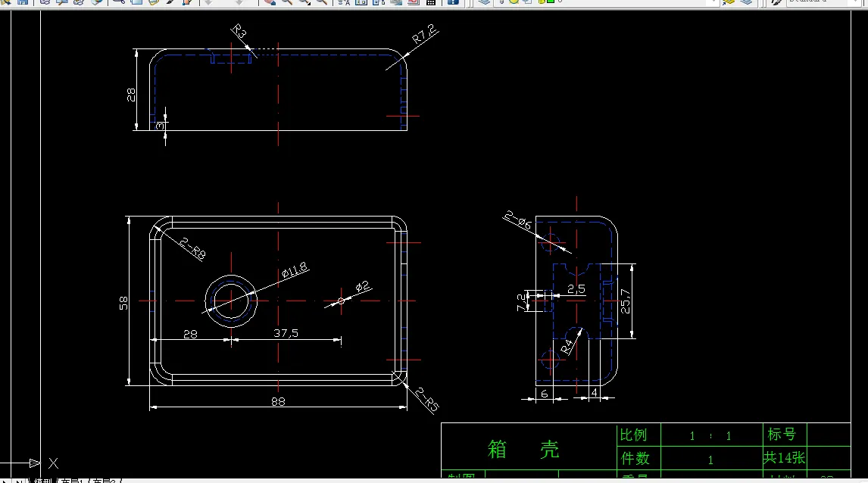Select the Ø11,8 diameter dimension text
Screen dimensions: 868x483
pos(295,270)
